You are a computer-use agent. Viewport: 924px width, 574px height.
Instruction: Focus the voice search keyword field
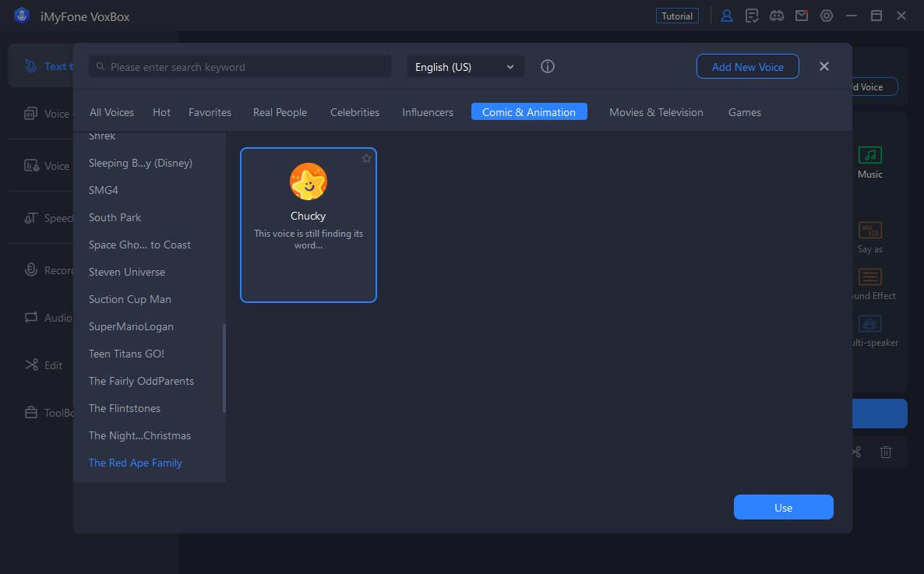click(240, 67)
